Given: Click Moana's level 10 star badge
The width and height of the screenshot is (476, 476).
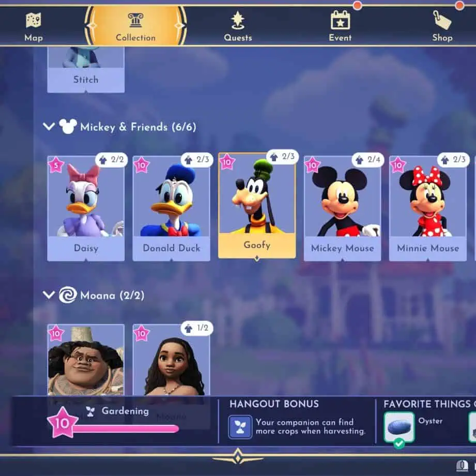Looking at the screenshot, I should point(142,334).
